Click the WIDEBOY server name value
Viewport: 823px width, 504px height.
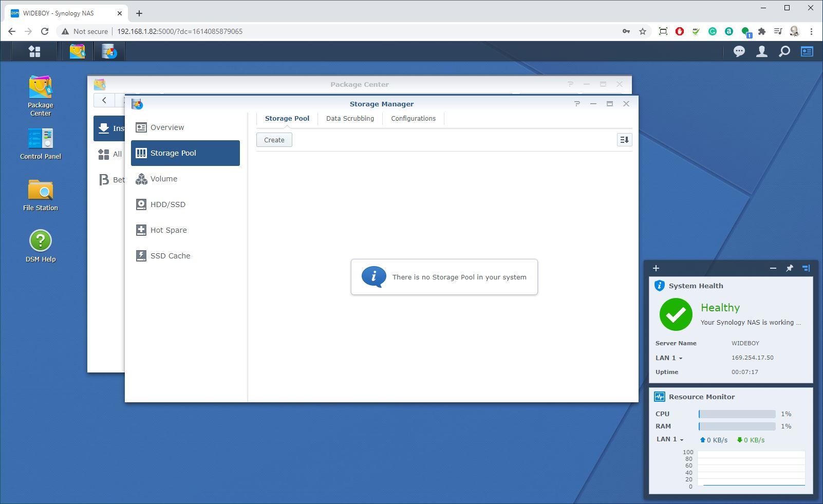click(745, 343)
